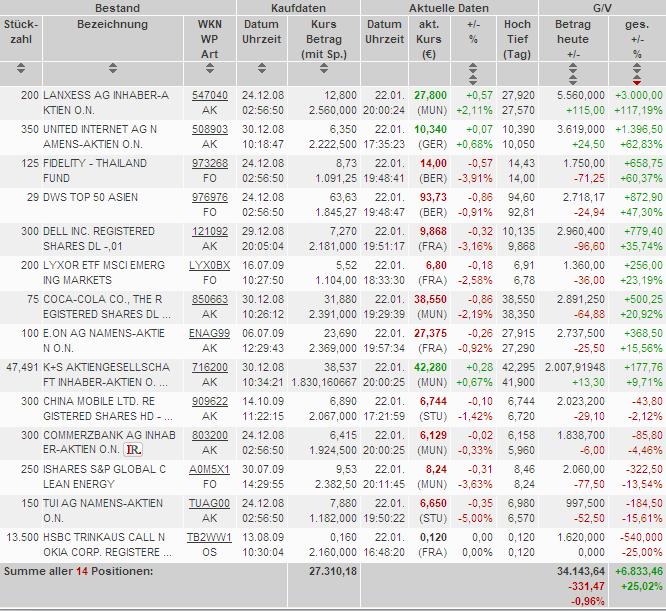666x611 pixels.
Task: Select the K+S AKTIENGESELLSCHAFT name cell
Action: (106, 374)
